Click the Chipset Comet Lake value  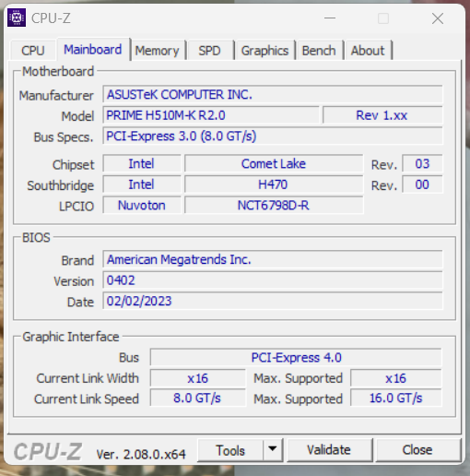tap(274, 163)
